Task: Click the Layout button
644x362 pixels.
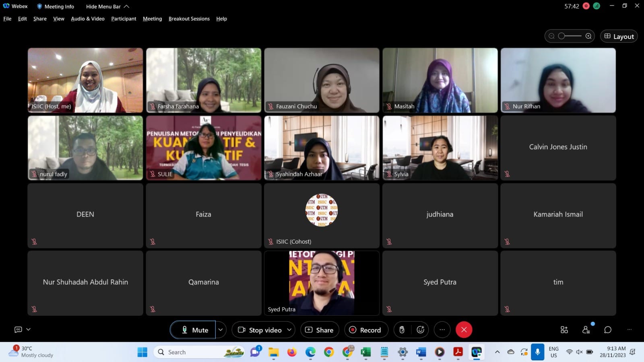Action: point(619,36)
